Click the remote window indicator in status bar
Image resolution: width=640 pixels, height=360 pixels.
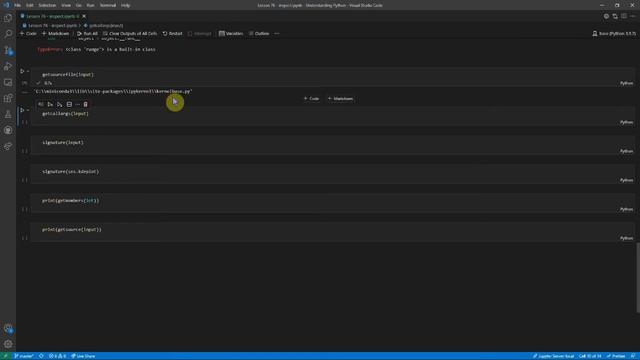tap(5, 356)
